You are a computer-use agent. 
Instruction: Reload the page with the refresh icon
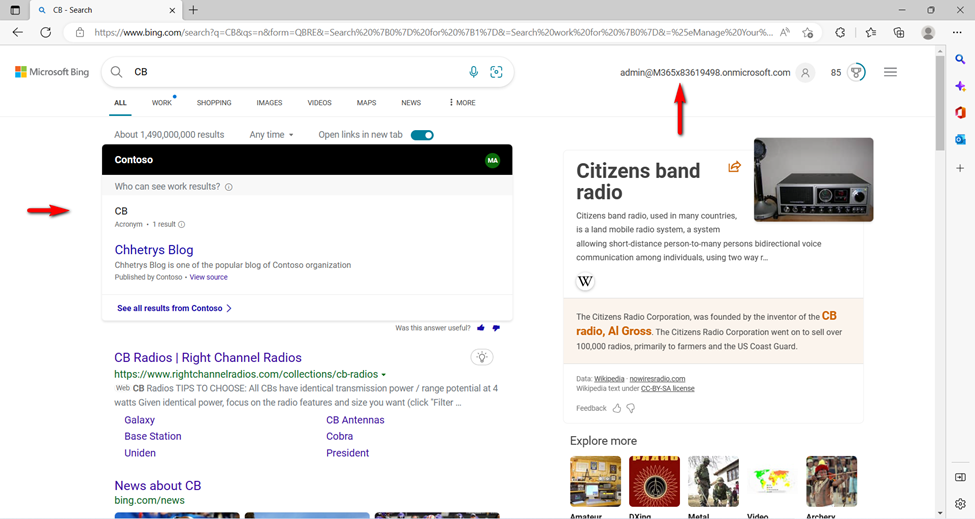[45, 32]
